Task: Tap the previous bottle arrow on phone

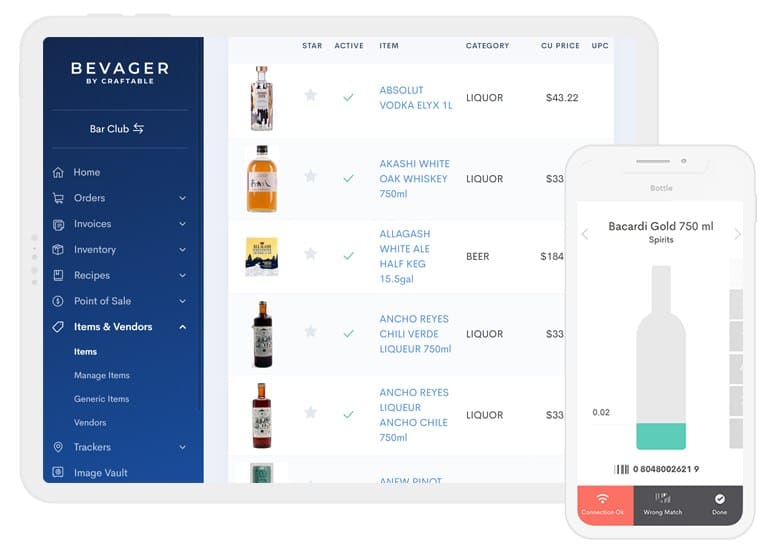Action: click(586, 234)
